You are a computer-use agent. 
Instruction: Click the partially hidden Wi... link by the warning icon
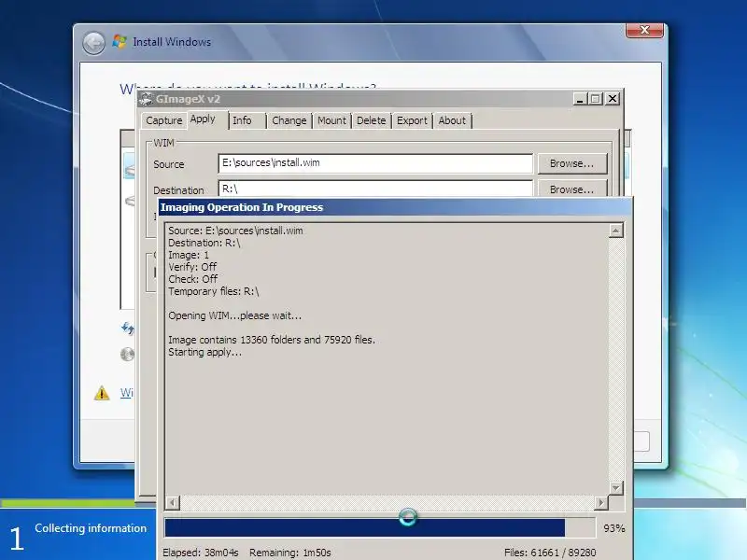pos(127,393)
